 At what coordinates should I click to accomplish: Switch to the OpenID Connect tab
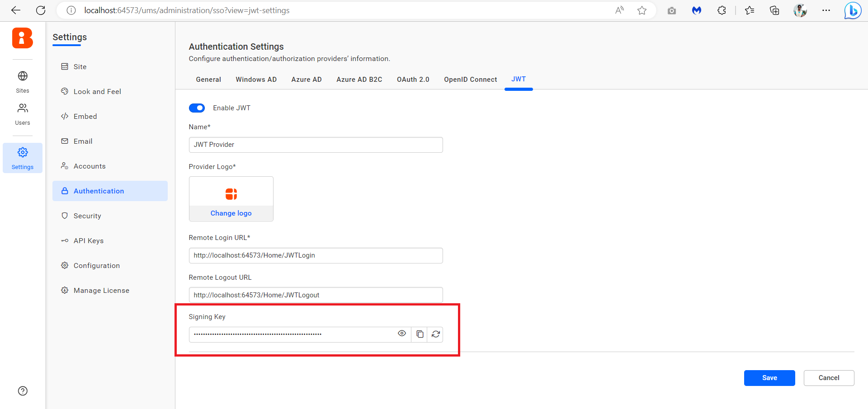470,80
